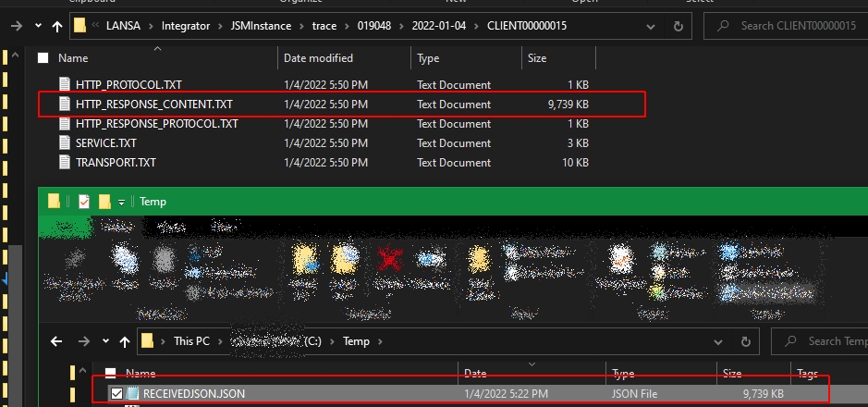Sort CLIENT00000015 files by Size column
This screenshot has height=407, width=868.
[x=537, y=57]
